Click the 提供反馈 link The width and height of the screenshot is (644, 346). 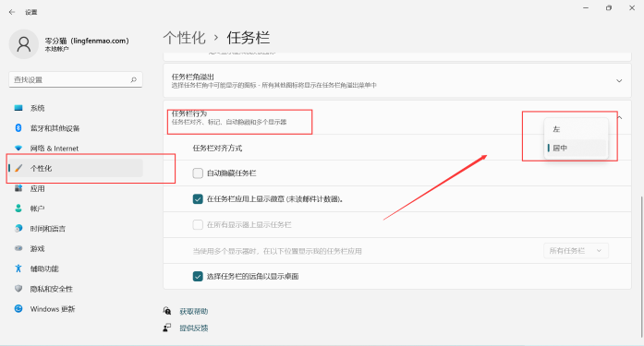(x=194, y=328)
